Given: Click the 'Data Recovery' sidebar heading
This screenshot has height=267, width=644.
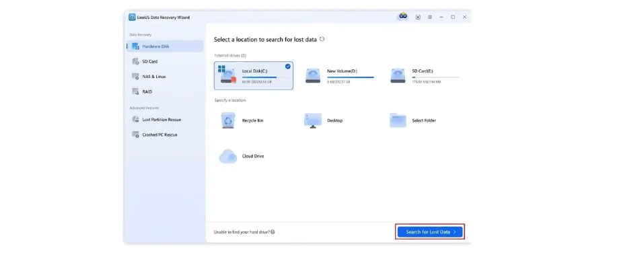Looking at the screenshot, I should pos(141,35).
